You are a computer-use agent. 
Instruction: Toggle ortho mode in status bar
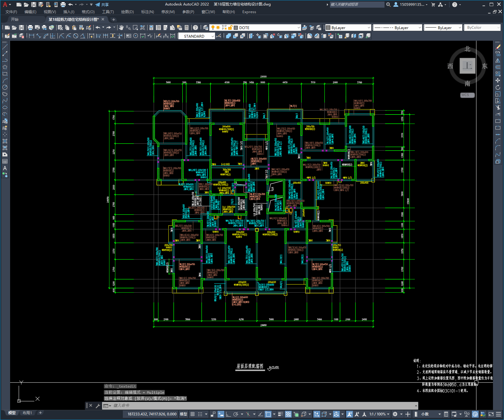click(228, 414)
